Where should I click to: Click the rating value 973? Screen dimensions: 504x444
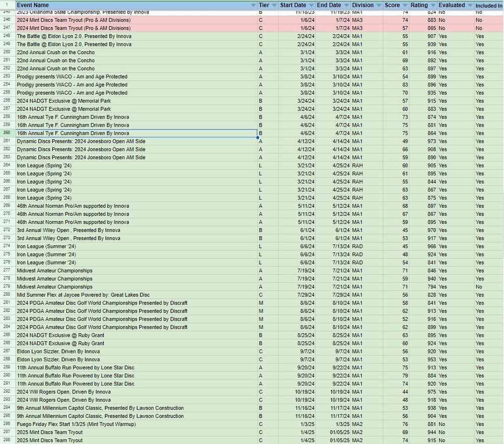431,141
